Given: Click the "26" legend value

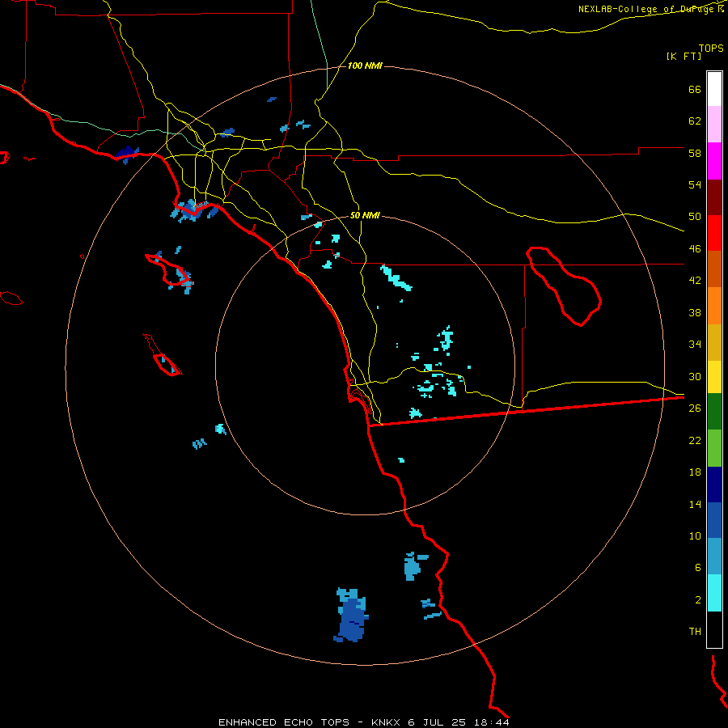Looking at the screenshot, I should pos(695,408).
